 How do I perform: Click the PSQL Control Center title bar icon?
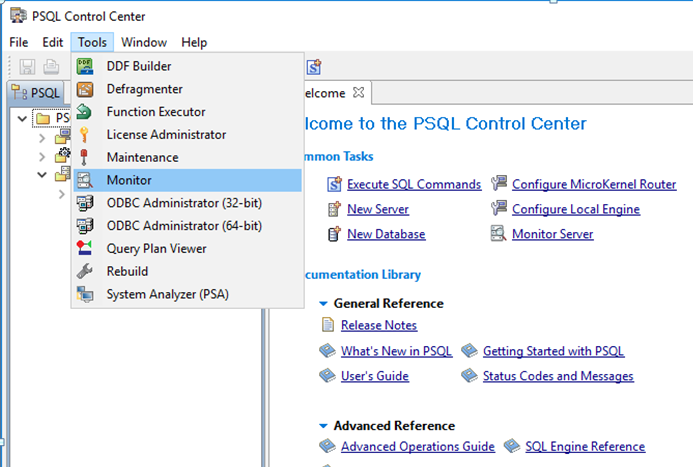pyautogui.click(x=18, y=15)
